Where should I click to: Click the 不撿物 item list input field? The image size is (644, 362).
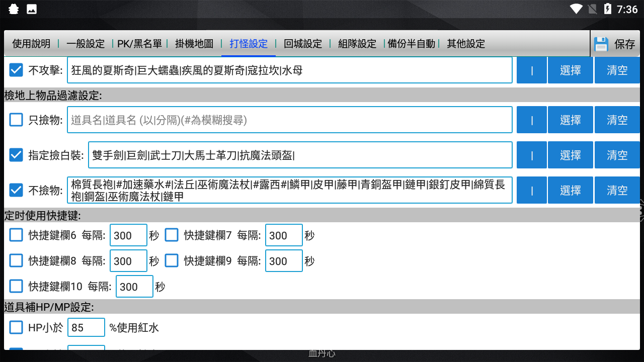290,190
